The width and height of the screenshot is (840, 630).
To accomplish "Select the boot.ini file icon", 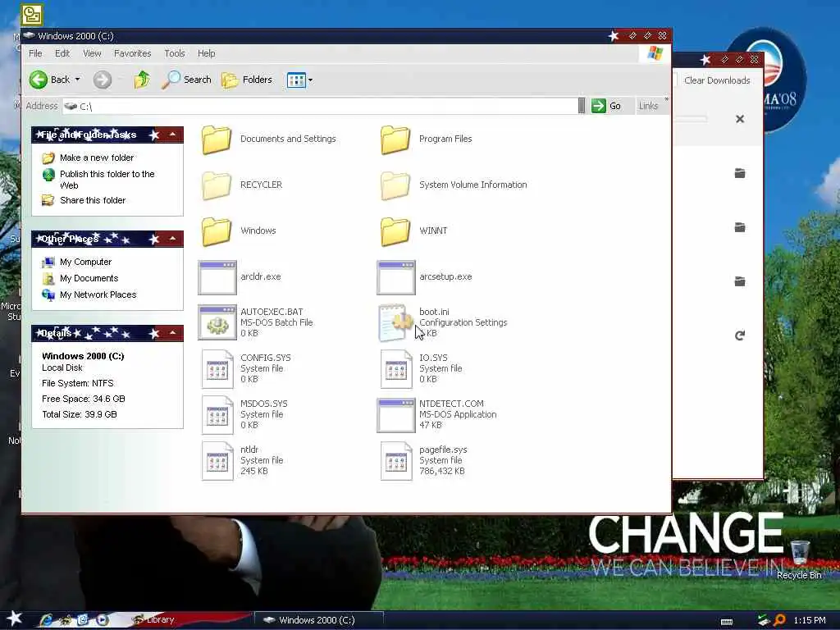I will point(396,322).
